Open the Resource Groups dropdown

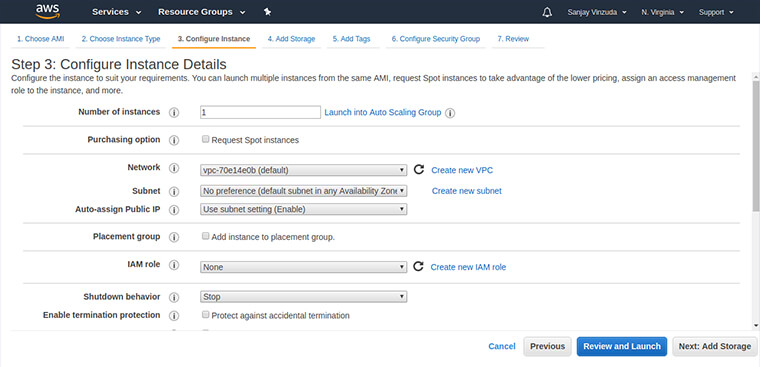202,12
